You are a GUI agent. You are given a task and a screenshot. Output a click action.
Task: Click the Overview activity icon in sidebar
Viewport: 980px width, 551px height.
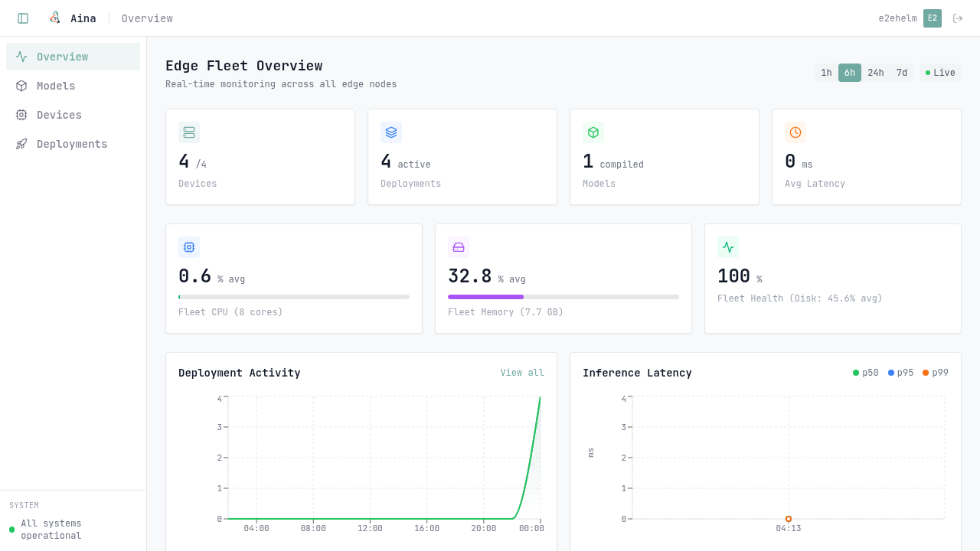pyautogui.click(x=21, y=57)
